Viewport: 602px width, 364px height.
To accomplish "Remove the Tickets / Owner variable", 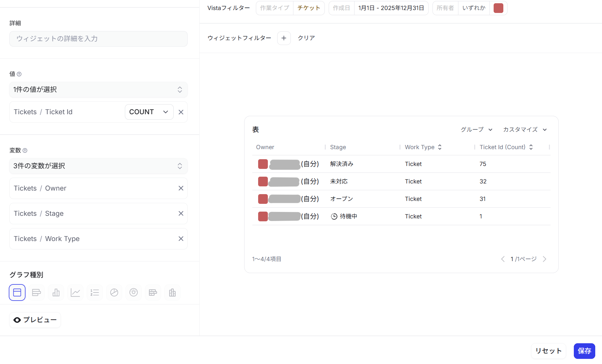I will click(181, 188).
